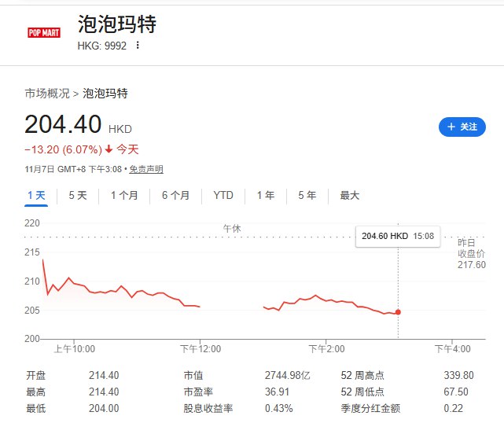Click the −13.20 (6.07%) change text
This screenshot has height=423, width=504.
[64, 149]
